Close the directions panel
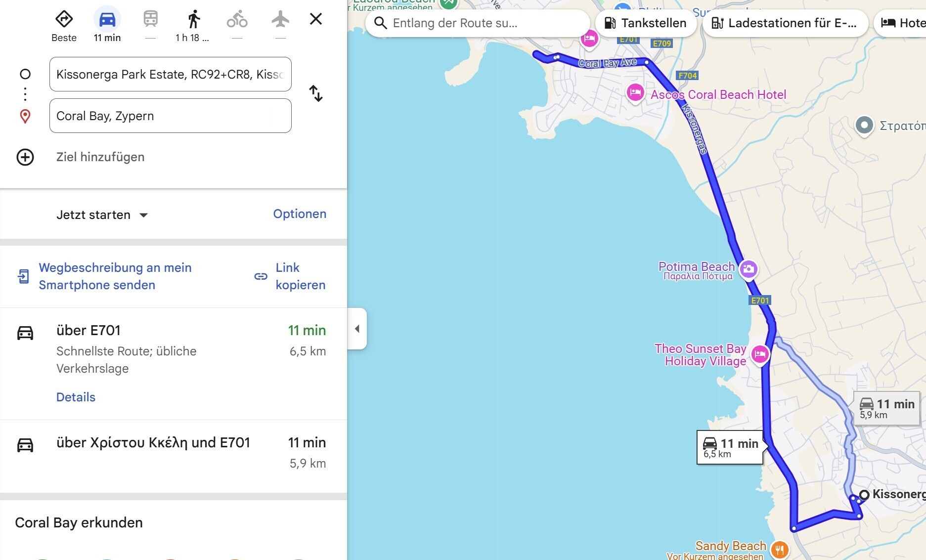 click(316, 19)
